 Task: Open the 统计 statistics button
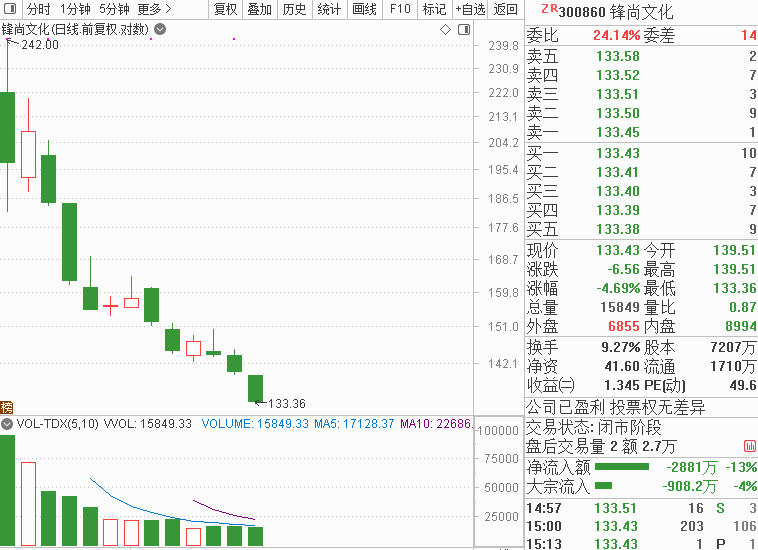(x=329, y=9)
